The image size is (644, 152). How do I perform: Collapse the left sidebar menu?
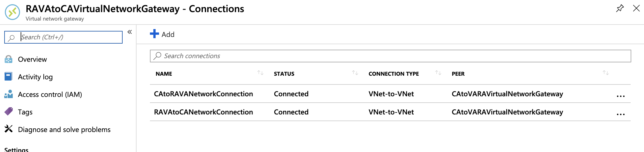130,32
